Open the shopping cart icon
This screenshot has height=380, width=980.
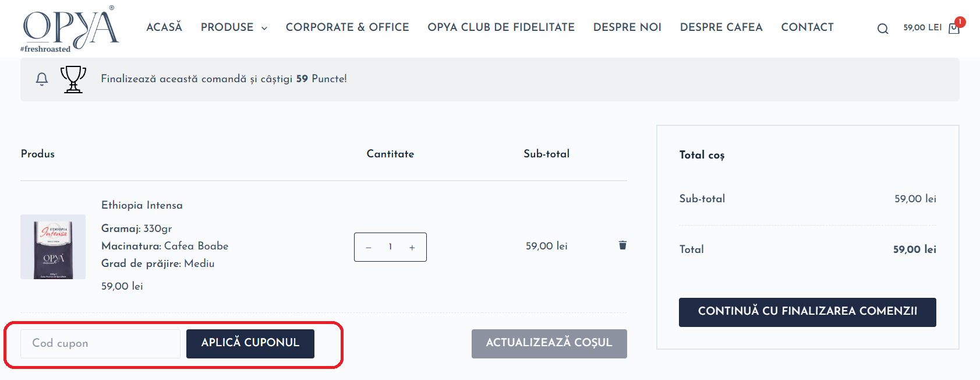pos(953,28)
